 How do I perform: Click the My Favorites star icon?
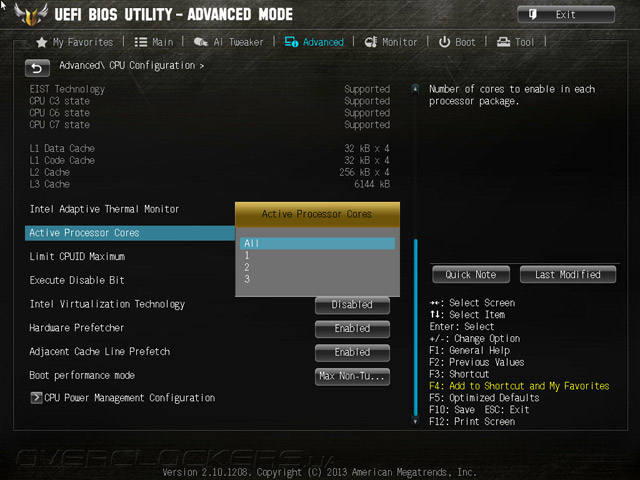point(42,42)
